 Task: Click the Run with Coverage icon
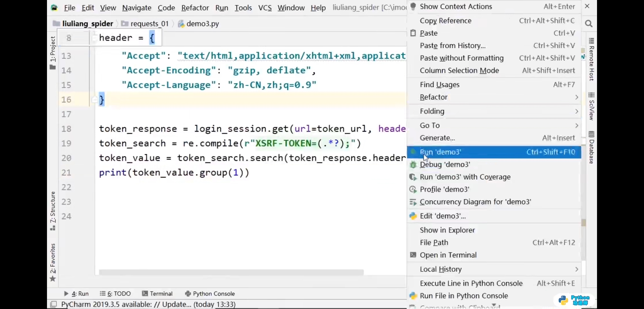[x=413, y=177]
